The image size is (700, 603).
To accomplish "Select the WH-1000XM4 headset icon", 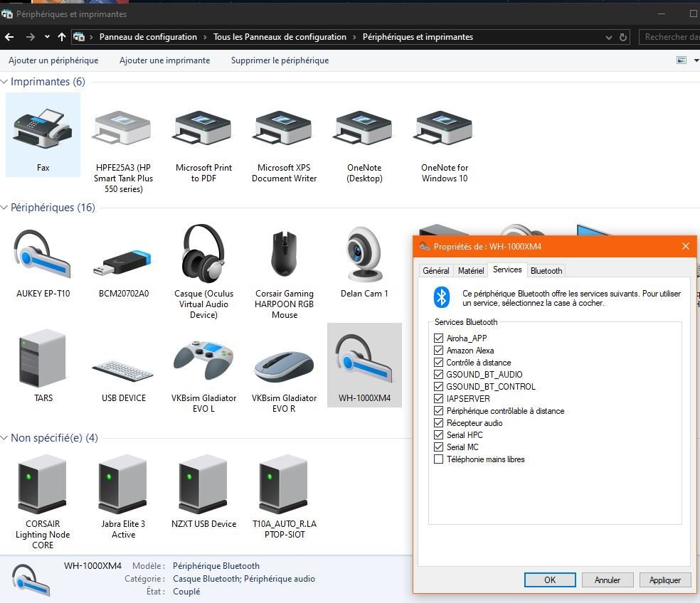I will click(x=364, y=365).
